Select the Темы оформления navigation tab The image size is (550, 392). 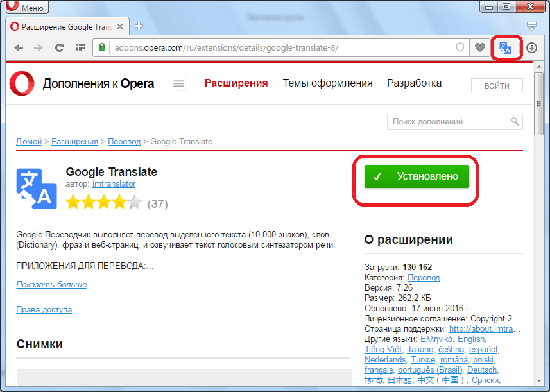pos(327,83)
